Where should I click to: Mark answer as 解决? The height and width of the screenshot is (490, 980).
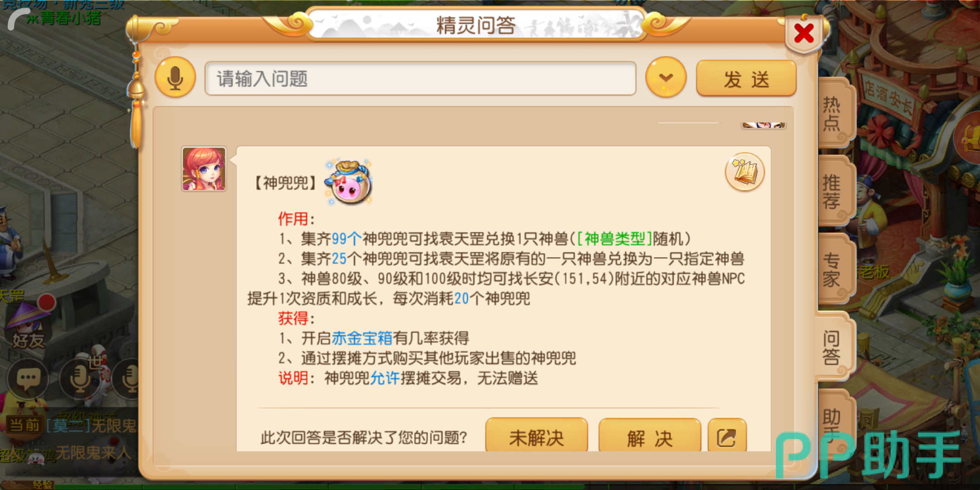(650, 436)
